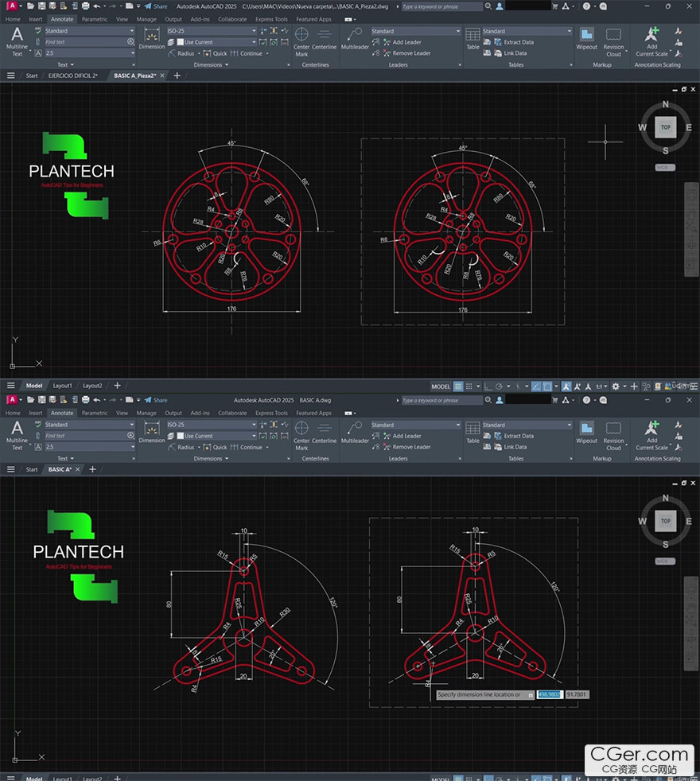700x781 pixels.
Task: Click TOP face of bottom window ViewCube
Action: pyautogui.click(x=666, y=521)
